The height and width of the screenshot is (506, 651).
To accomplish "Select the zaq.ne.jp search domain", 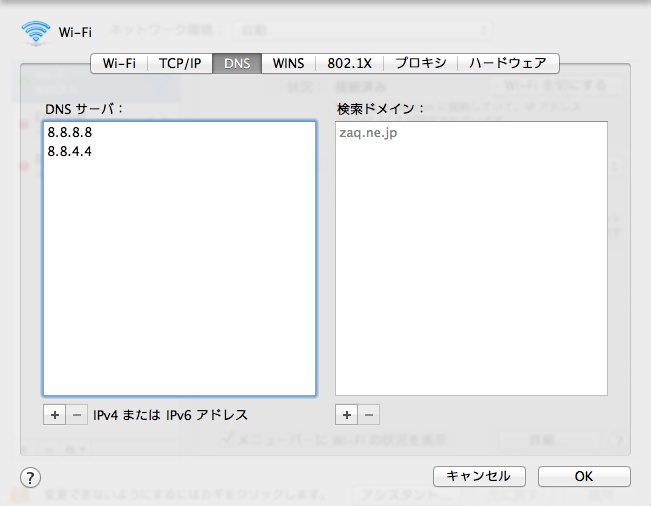I will click(x=369, y=132).
